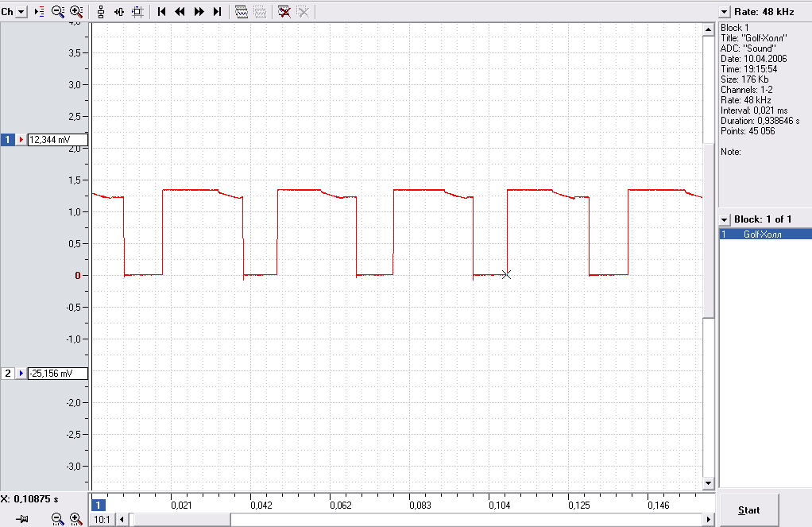Click the channel markers list icon

pos(40,11)
